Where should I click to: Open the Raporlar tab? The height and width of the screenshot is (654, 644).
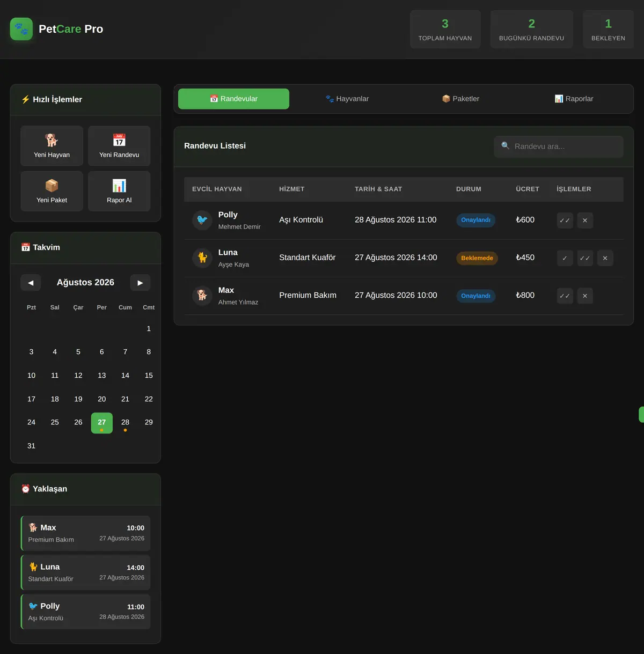tap(574, 99)
